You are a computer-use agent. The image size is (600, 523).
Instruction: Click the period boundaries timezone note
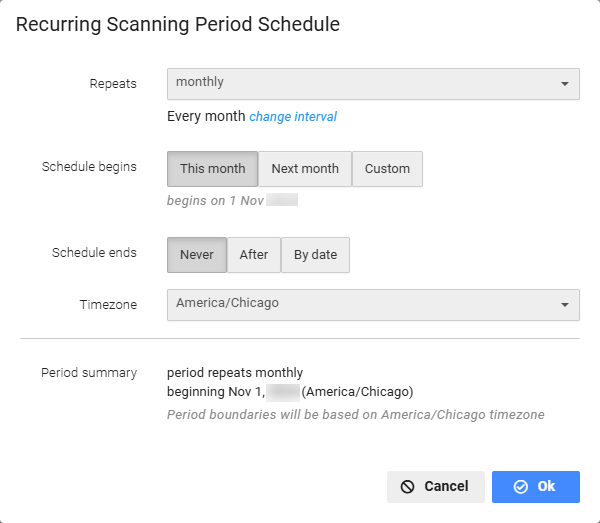point(355,414)
